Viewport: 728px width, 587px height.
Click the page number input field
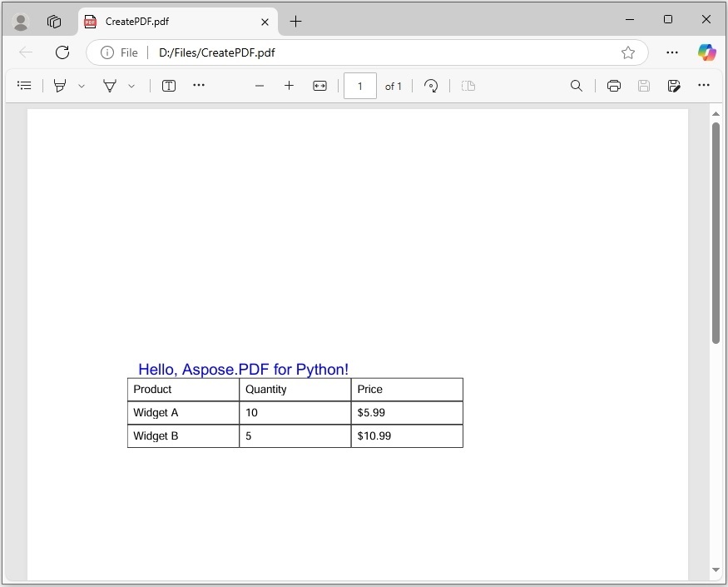point(359,85)
